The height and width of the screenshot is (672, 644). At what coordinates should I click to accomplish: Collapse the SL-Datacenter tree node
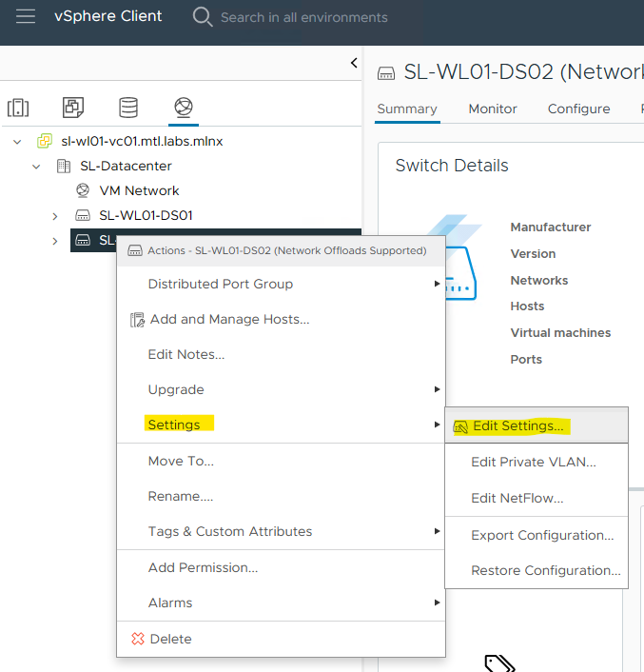[x=36, y=167]
